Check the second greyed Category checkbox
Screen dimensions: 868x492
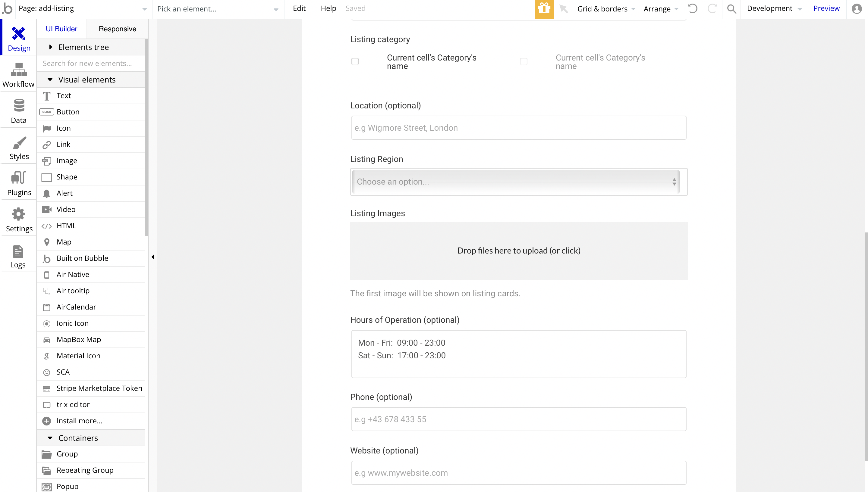[x=524, y=61]
